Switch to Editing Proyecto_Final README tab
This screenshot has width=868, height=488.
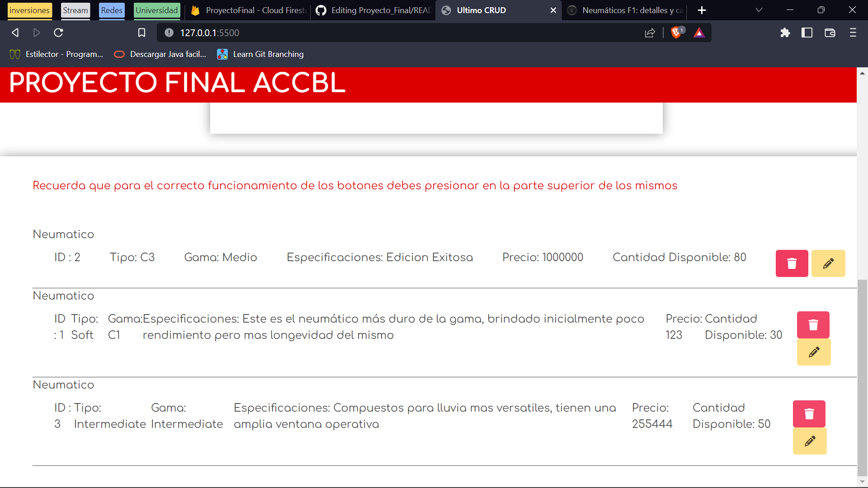click(373, 10)
